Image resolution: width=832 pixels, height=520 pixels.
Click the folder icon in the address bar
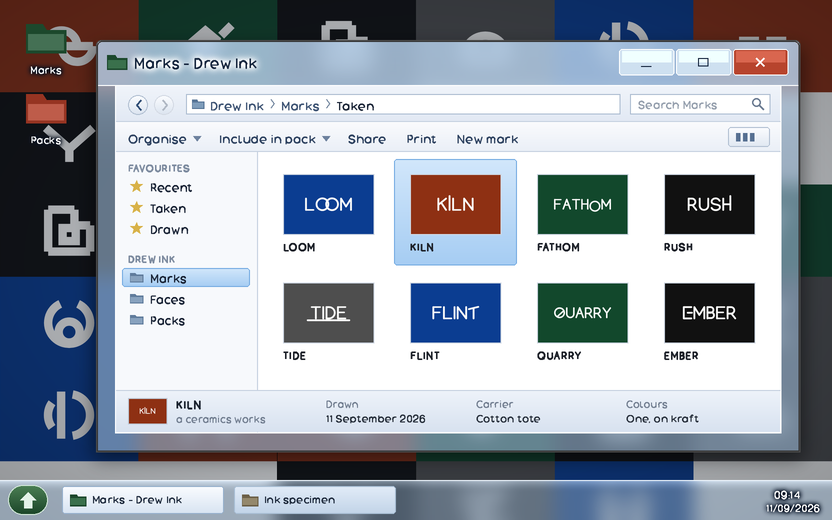click(x=198, y=105)
